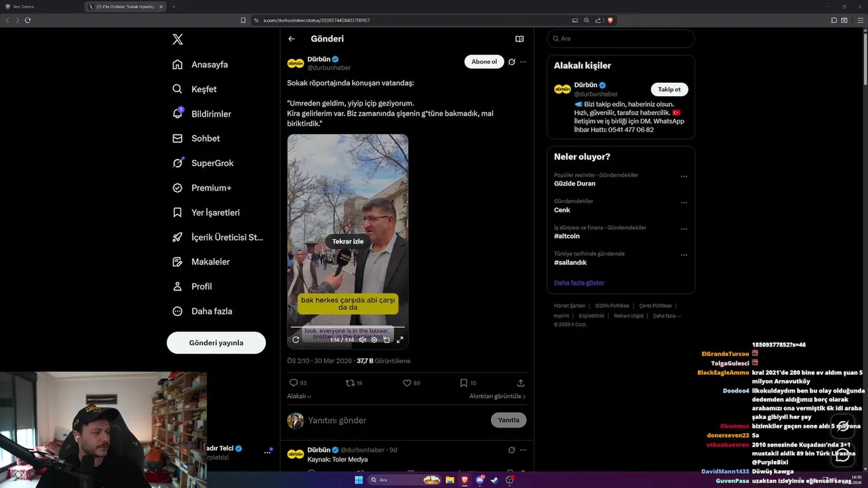The height and width of the screenshot is (488, 868).
Task: Open SuperGrok from sidebar
Action: (203, 163)
